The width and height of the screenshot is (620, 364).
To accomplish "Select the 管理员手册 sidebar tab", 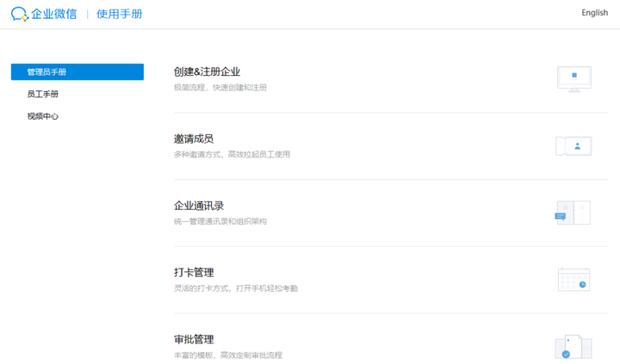I will [77, 72].
